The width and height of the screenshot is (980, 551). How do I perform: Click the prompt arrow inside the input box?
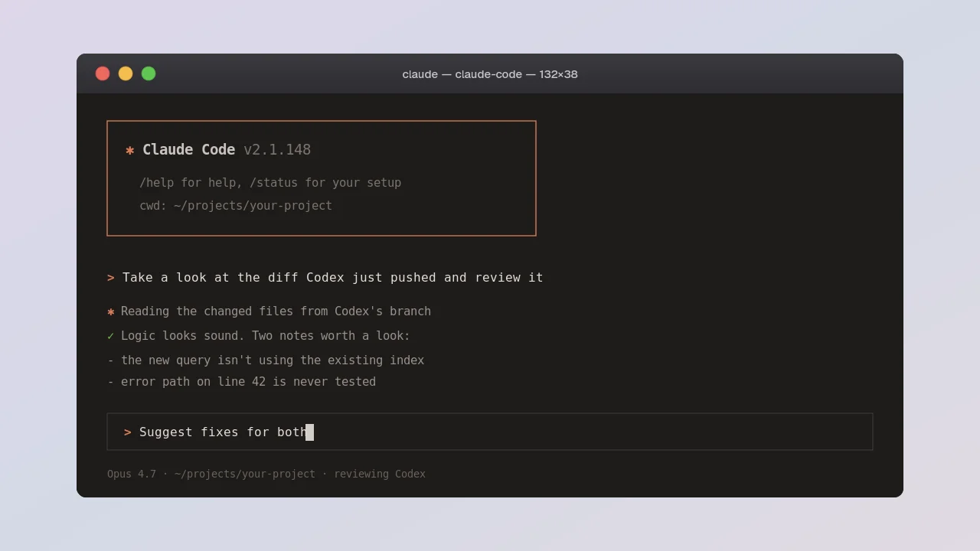point(128,432)
